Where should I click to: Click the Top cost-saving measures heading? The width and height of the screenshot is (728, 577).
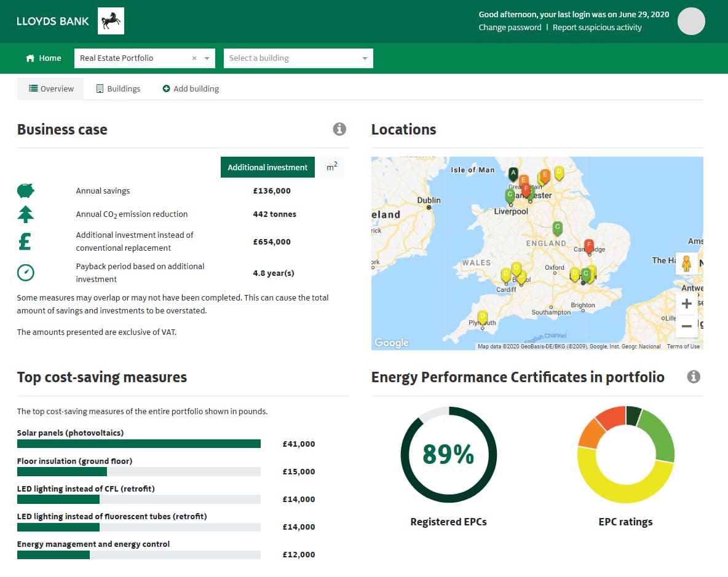pos(101,377)
